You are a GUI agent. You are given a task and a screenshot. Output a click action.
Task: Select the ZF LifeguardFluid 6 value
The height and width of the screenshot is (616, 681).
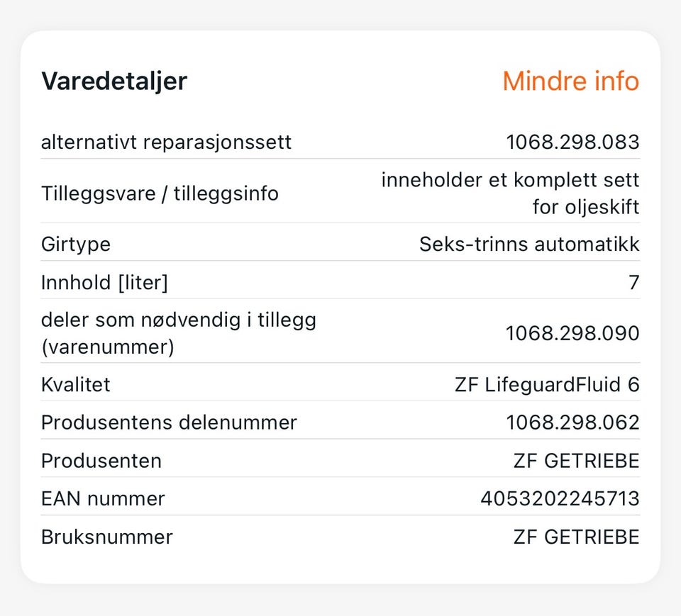[x=546, y=385]
